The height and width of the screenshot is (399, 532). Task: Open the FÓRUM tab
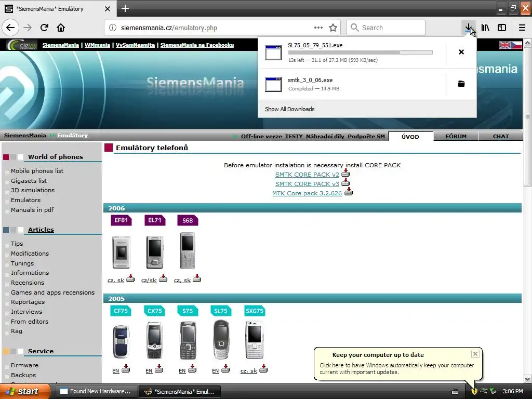(456, 137)
